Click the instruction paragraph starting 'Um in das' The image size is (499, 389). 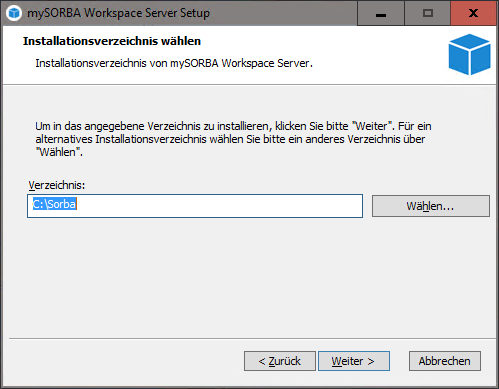[233, 139]
